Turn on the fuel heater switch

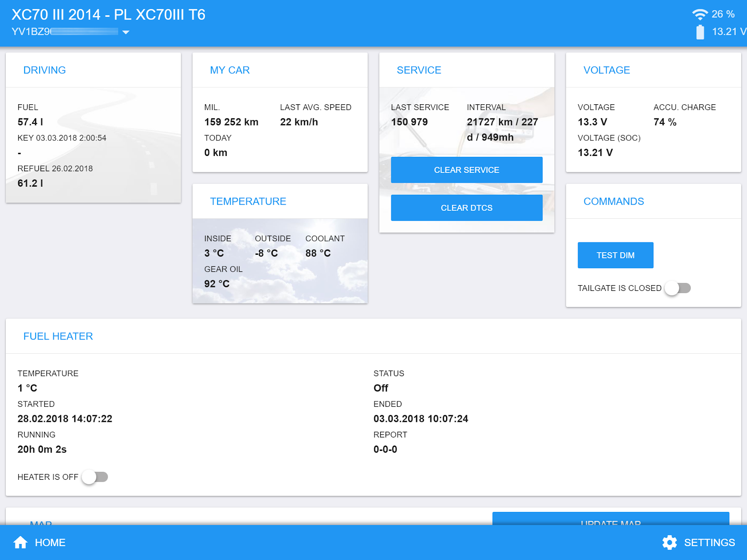point(95,477)
